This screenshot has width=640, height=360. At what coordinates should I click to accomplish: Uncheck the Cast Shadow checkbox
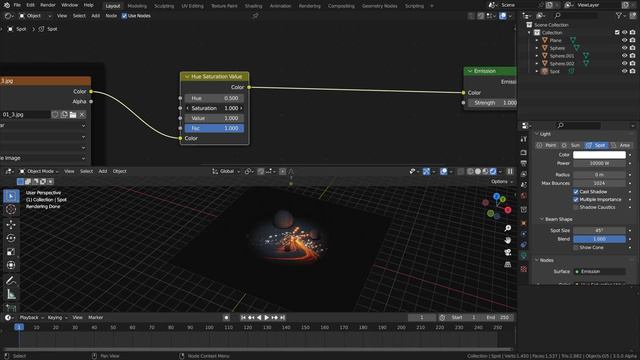click(576, 192)
